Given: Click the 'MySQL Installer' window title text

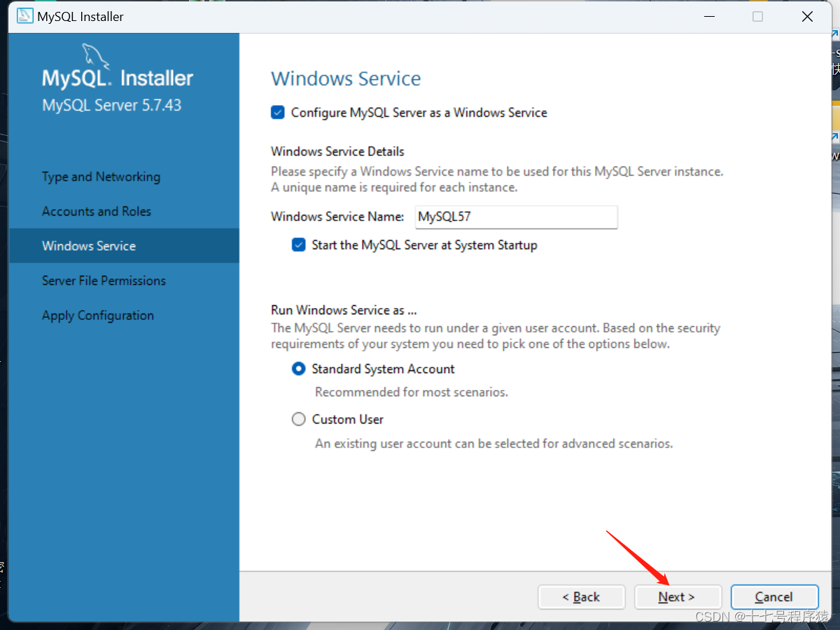Looking at the screenshot, I should click(x=80, y=17).
